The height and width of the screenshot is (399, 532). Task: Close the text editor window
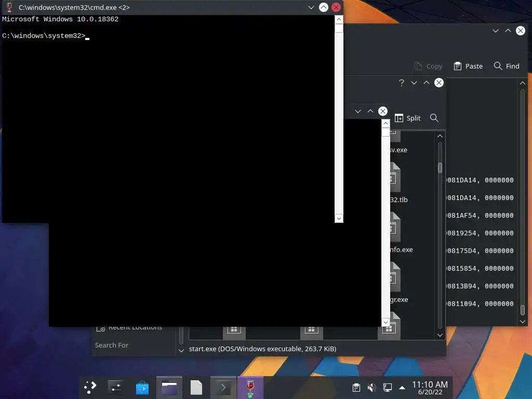pos(521,31)
